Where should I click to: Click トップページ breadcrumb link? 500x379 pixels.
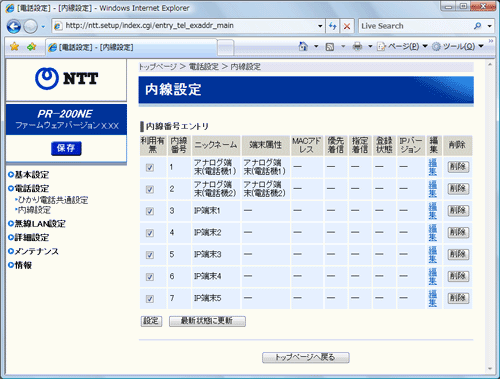[158, 67]
